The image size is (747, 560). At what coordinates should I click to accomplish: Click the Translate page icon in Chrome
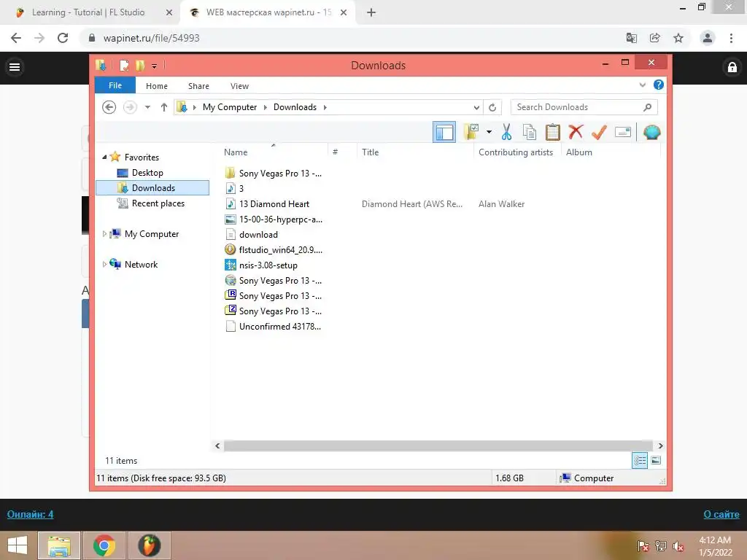pyautogui.click(x=632, y=38)
